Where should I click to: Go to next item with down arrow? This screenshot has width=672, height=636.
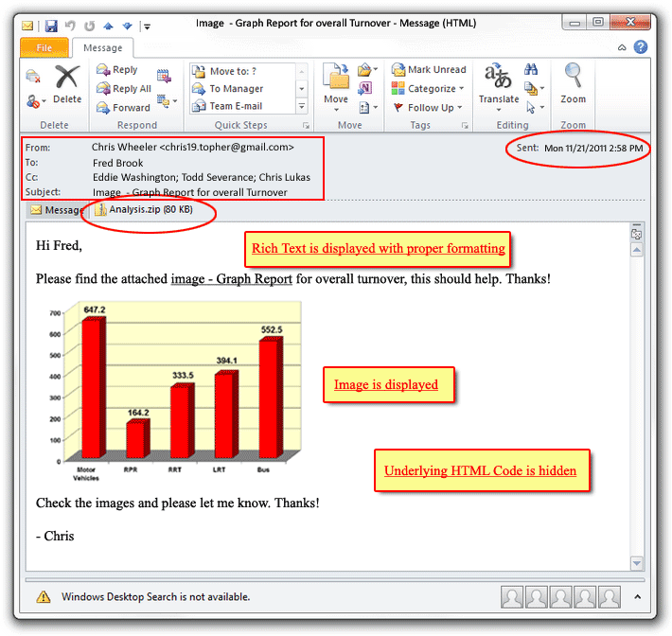click(127, 26)
